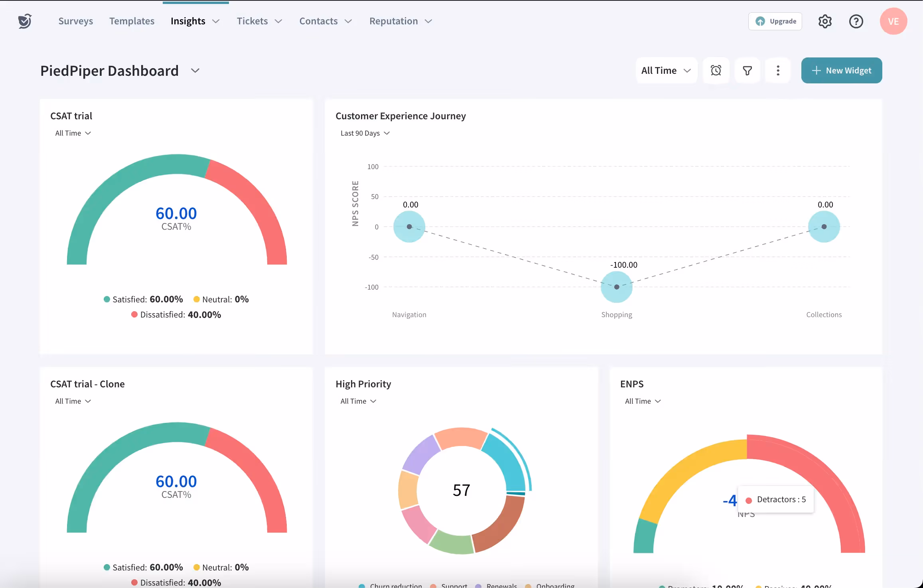
Task: Open the dashboard All Time range dropdown
Action: [666, 71]
